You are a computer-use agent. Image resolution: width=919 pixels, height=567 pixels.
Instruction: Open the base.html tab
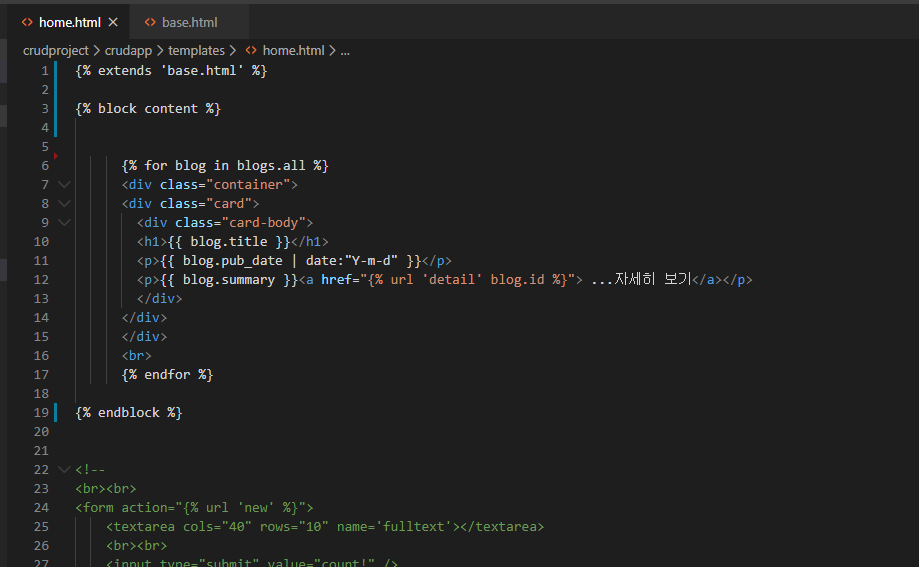click(x=189, y=22)
